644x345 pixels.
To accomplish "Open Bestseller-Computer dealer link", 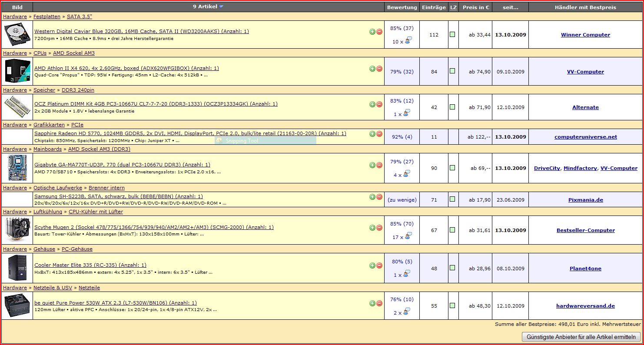I will click(x=586, y=230).
